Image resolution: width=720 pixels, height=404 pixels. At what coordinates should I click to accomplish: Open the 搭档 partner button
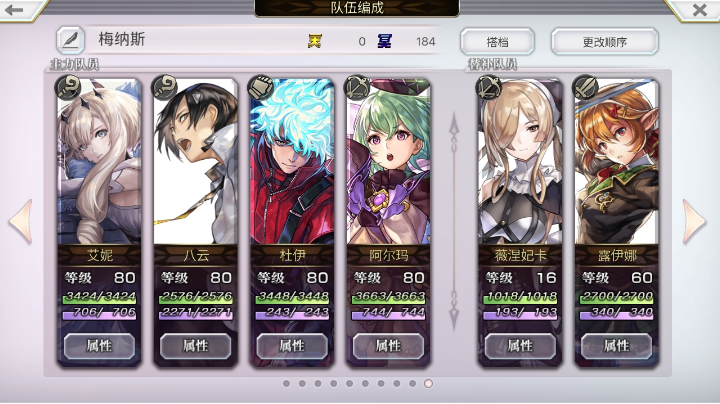[497, 42]
